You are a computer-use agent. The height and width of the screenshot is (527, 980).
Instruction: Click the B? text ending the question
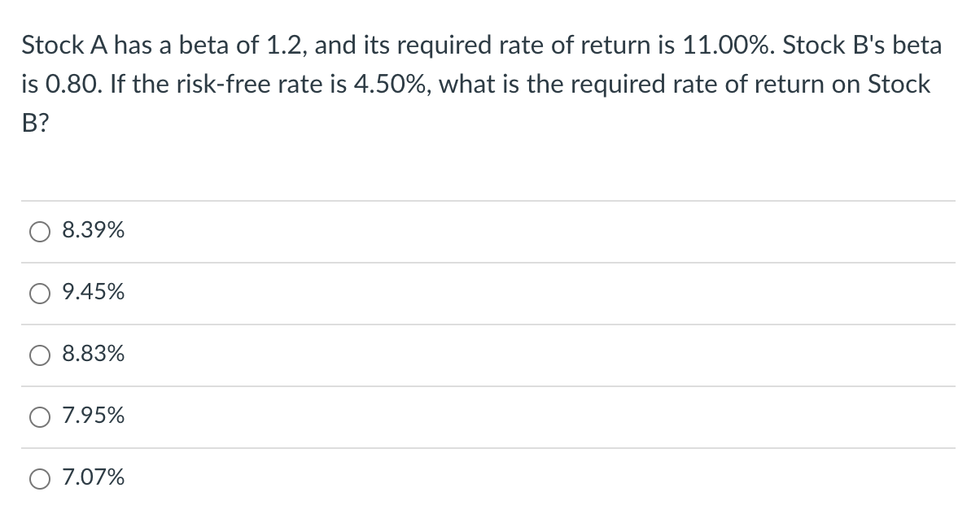[x=34, y=123]
